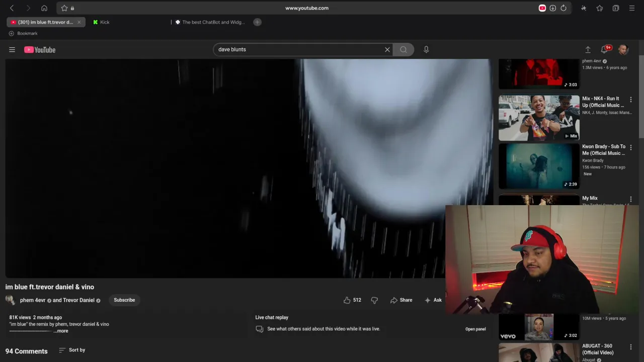Click the Kwon Brady - Sub To Me title
644x362 pixels.
[x=604, y=150]
